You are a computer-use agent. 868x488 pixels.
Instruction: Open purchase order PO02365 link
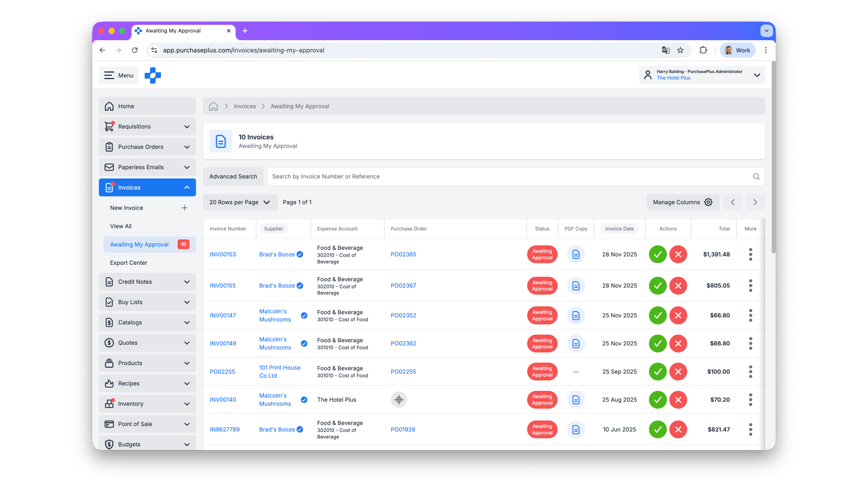tap(403, 254)
